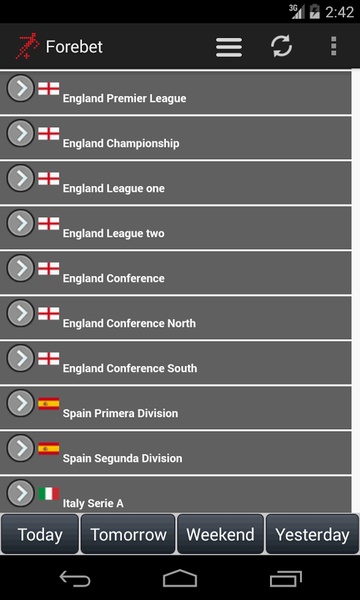The width and height of the screenshot is (360, 600).
Task: Tap the refresh icon in header
Action: coord(282,46)
